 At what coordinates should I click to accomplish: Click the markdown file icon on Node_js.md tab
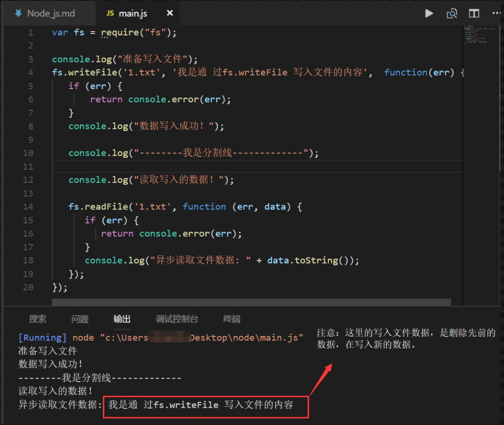[19, 13]
